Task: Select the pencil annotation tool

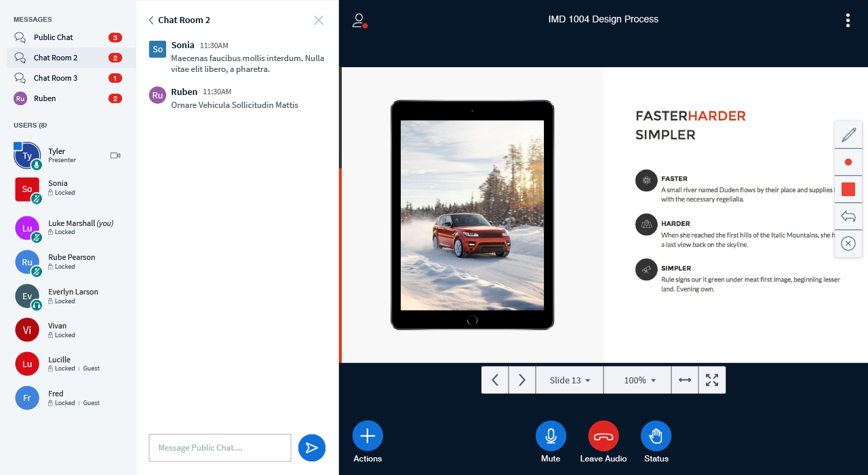Action: (x=848, y=135)
